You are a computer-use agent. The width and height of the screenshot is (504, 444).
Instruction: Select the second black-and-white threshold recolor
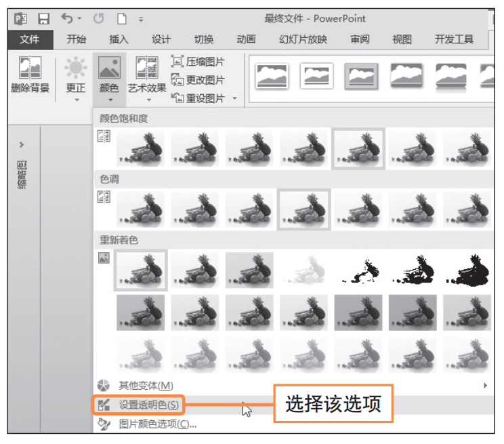[413, 270]
